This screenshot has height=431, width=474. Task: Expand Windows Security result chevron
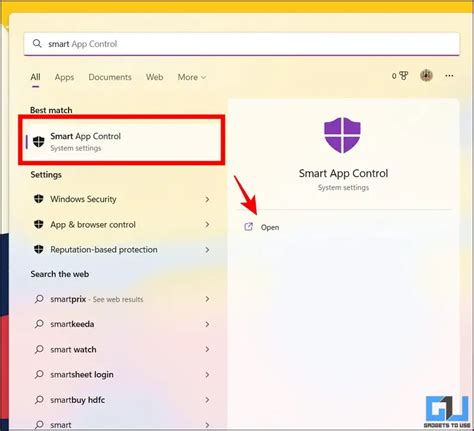pyautogui.click(x=207, y=199)
